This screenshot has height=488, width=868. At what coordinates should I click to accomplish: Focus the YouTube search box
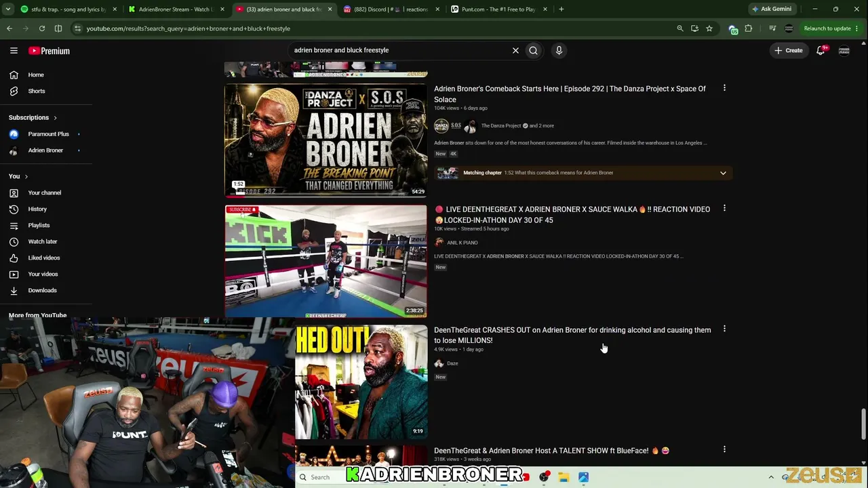tap(400, 50)
